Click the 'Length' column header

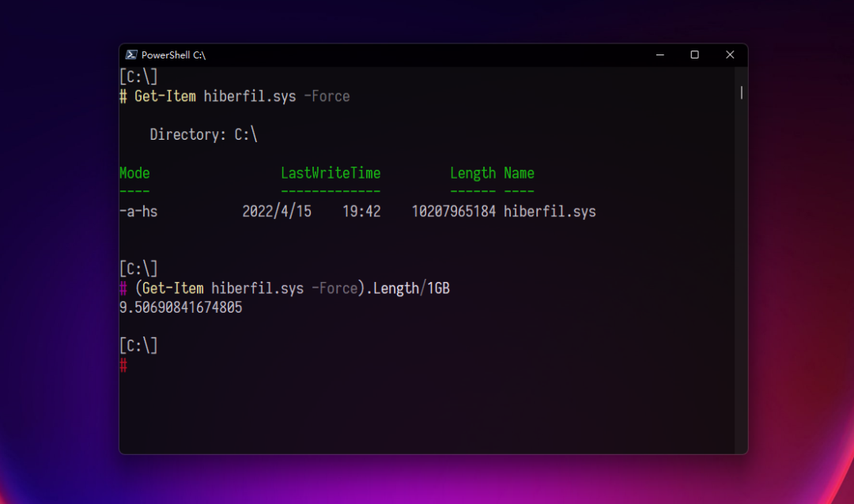(473, 173)
